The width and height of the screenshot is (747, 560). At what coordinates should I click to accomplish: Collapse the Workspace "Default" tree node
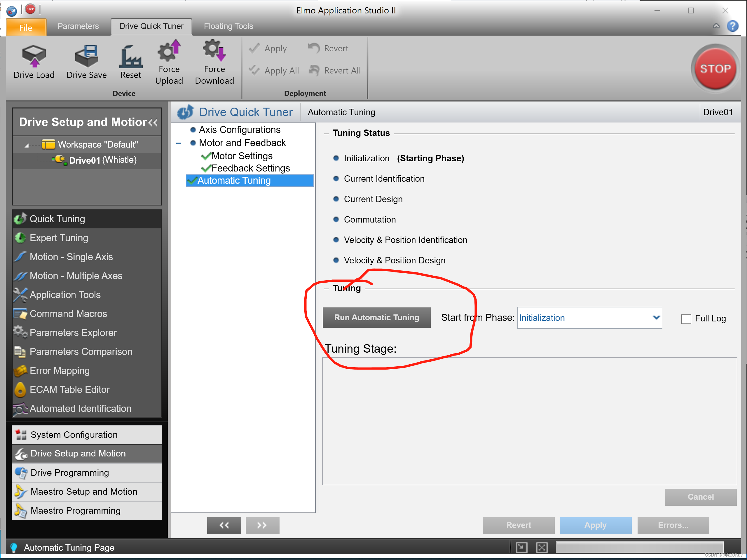pos(27,145)
